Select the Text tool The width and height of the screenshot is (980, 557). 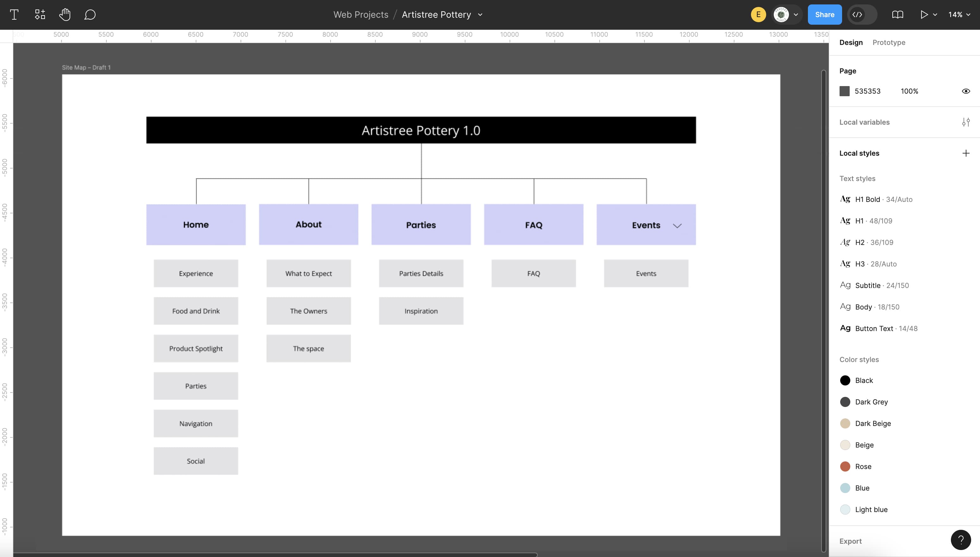pyautogui.click(x=14, y=15)
